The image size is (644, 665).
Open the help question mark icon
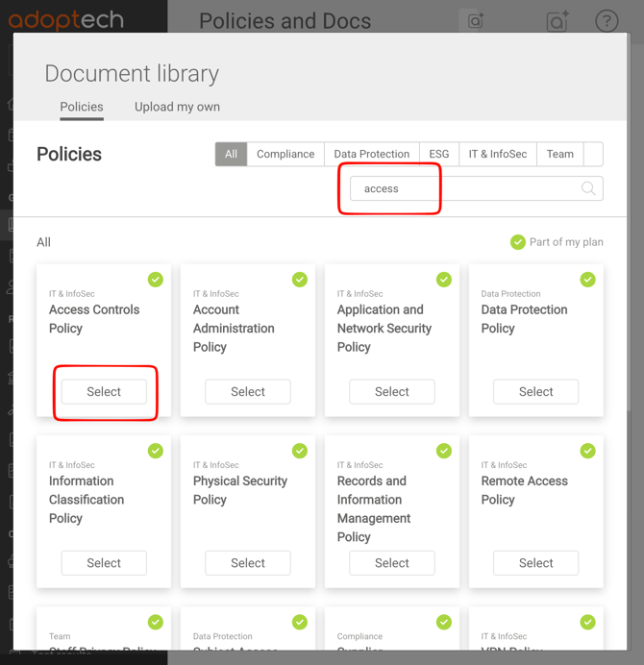(607, 21)
